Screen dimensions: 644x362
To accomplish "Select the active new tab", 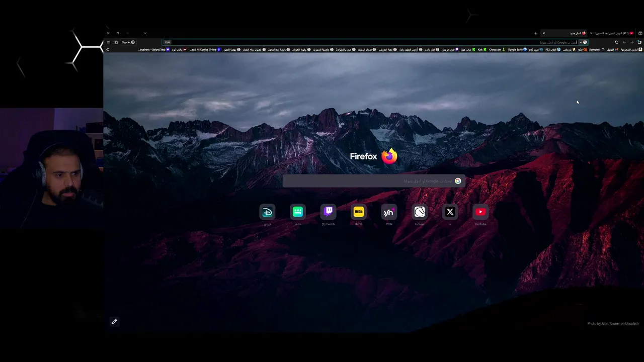I will (x=564, y=33).
